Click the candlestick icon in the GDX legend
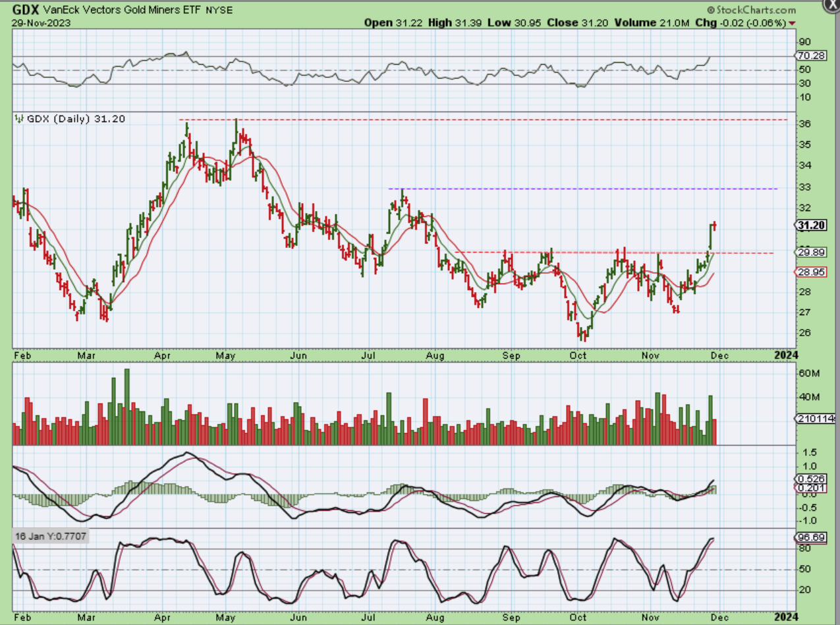Screen dimensions: 840x625 [x=19, y=119]
